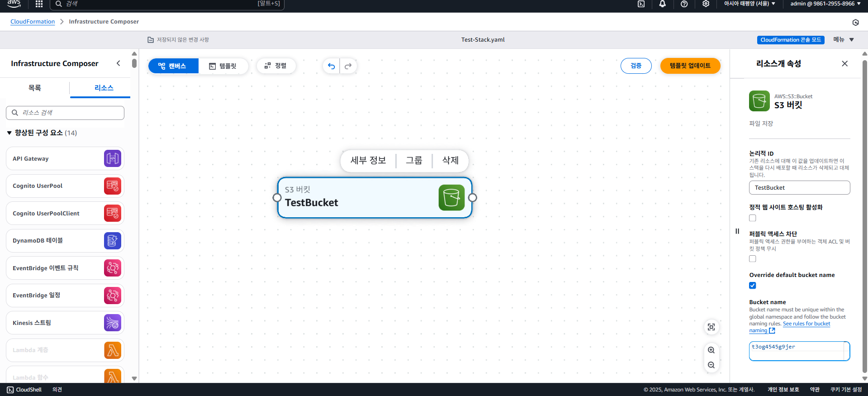868x396 pixels.
Task: Click the info icon below account menu
Action: 855,23
